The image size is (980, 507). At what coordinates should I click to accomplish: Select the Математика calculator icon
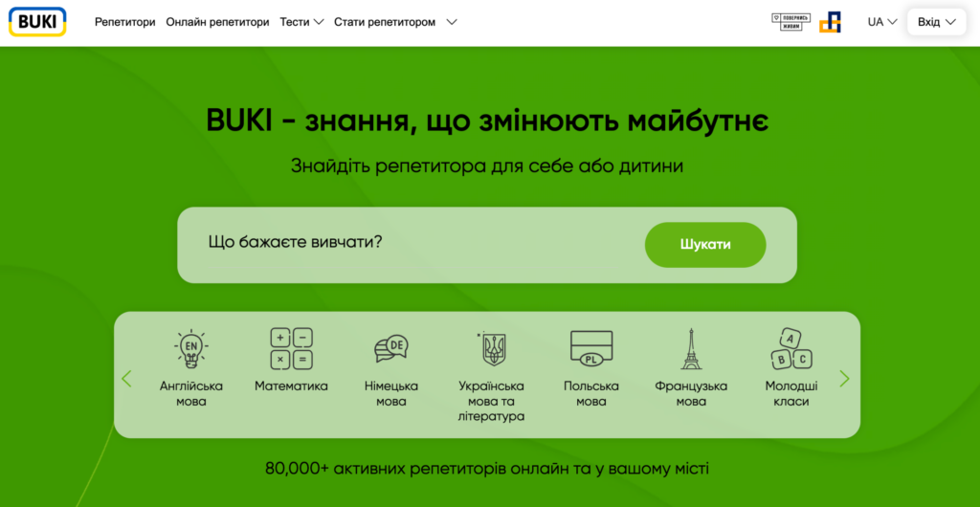pyautogui.click(x=291, y=348)
